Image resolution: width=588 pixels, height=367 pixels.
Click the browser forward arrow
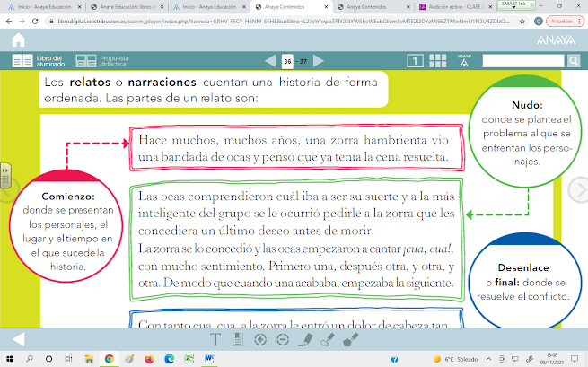coord(22,22)
